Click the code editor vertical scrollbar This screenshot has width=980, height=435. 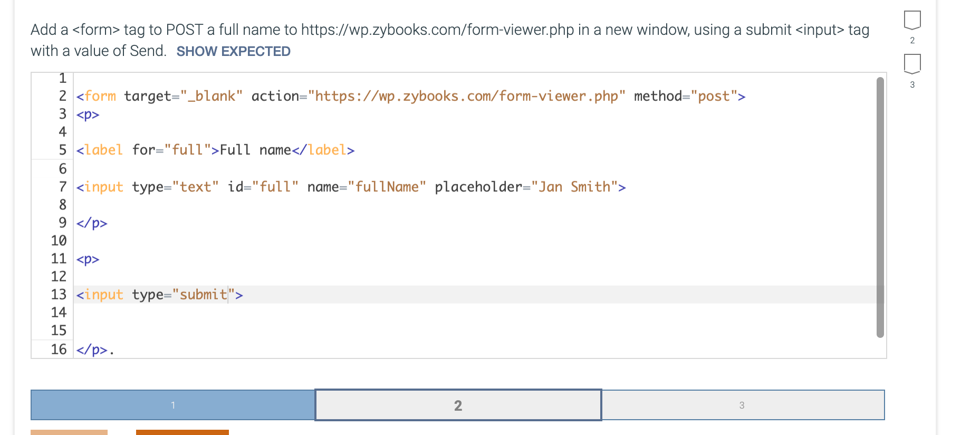point(880,207)
